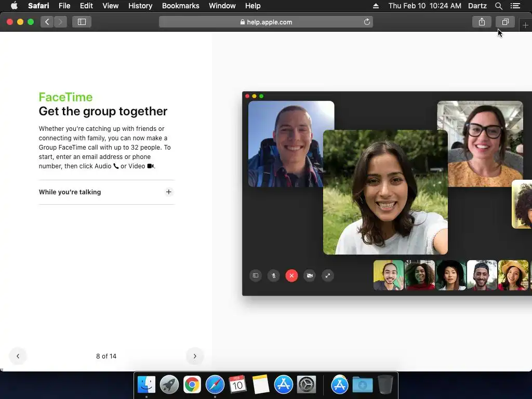Image resolution: width=532 pixels, height=399 pixels.
Task: Open Launchpad from the Dock
Action: (x=169, y=385)
